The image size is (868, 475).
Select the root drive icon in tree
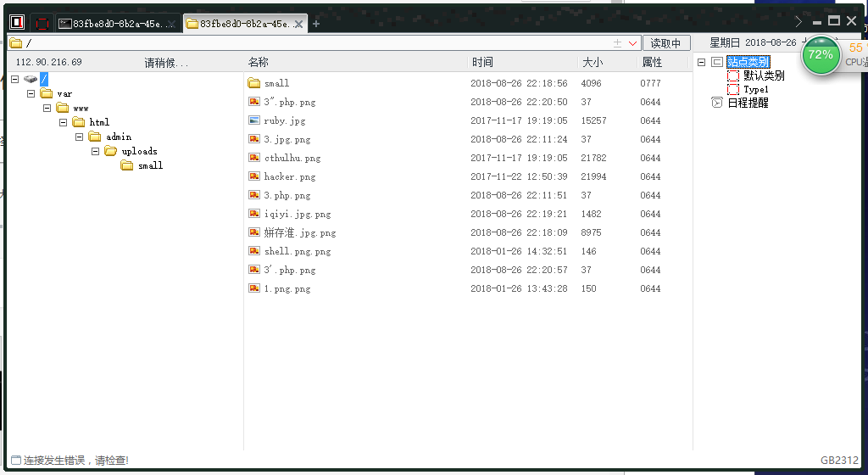pos(31,79)
